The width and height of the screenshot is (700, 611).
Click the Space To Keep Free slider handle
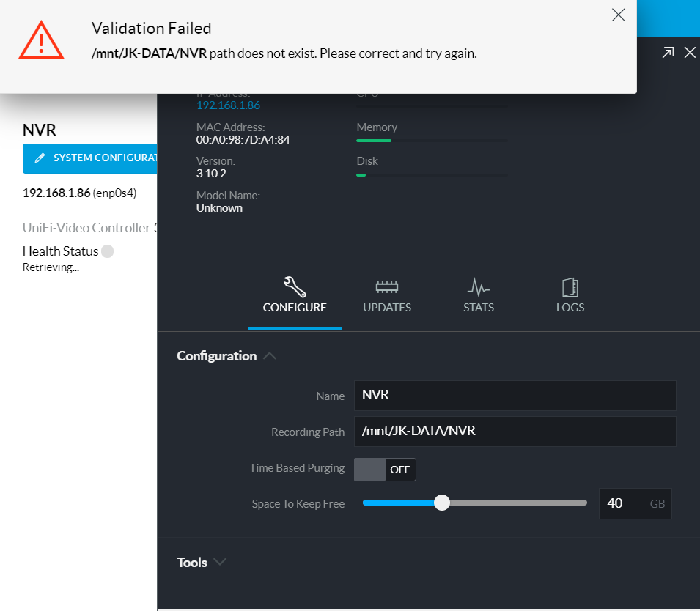(442, 503)
